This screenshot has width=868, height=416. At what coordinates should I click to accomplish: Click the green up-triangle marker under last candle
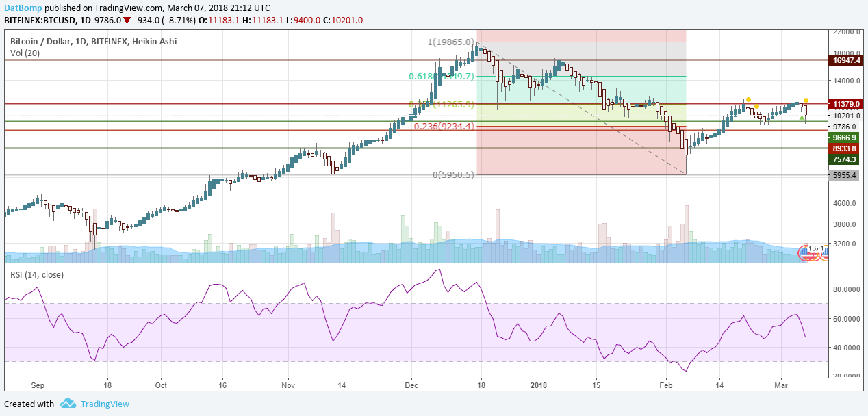pyautogui.click(x=802, y=117)
